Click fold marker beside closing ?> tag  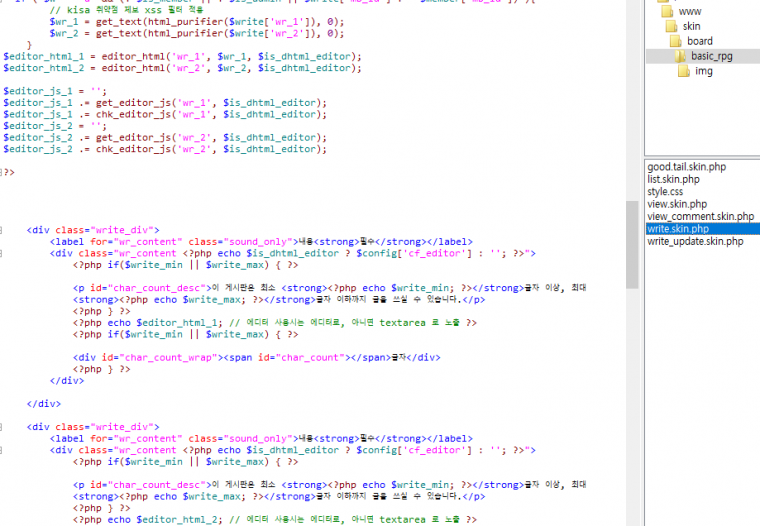click(1, 172)
